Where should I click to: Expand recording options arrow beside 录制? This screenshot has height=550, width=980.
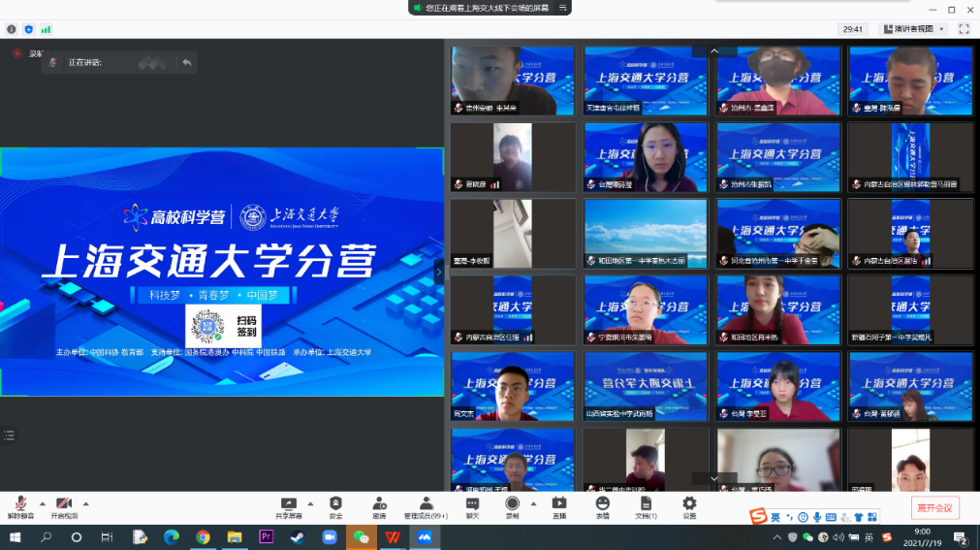pos(533,503)
